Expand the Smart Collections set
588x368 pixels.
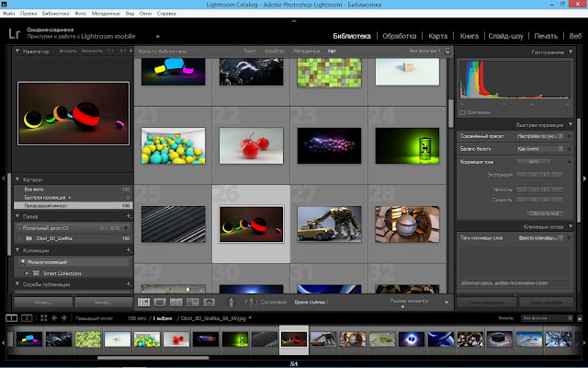[27, 273]
